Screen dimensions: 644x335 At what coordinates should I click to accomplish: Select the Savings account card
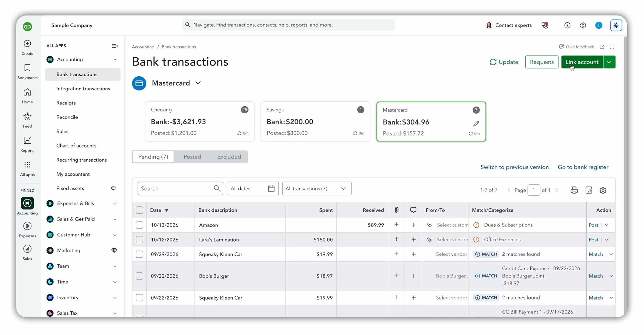pos(315,121)
